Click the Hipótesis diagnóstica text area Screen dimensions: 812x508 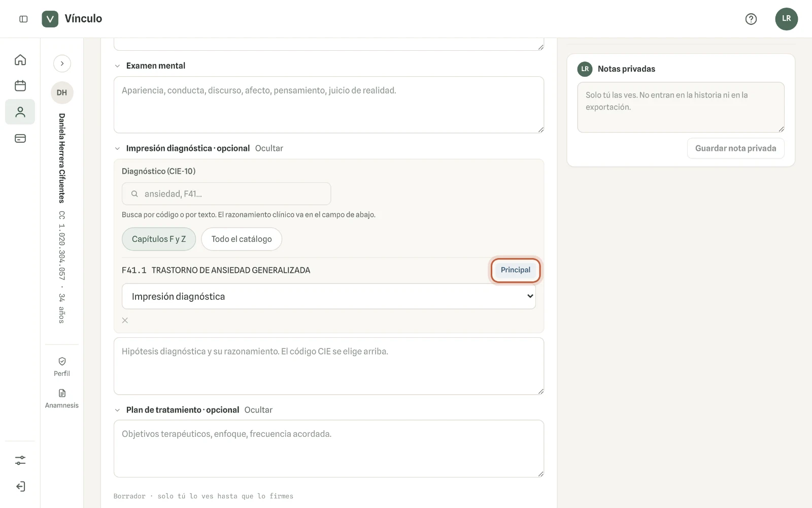329,366
